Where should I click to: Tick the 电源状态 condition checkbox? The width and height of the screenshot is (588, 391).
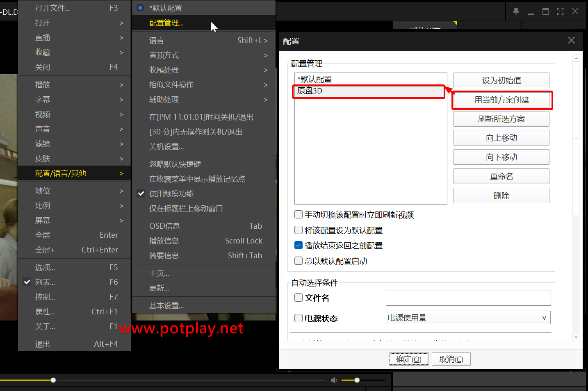point(299,318)
